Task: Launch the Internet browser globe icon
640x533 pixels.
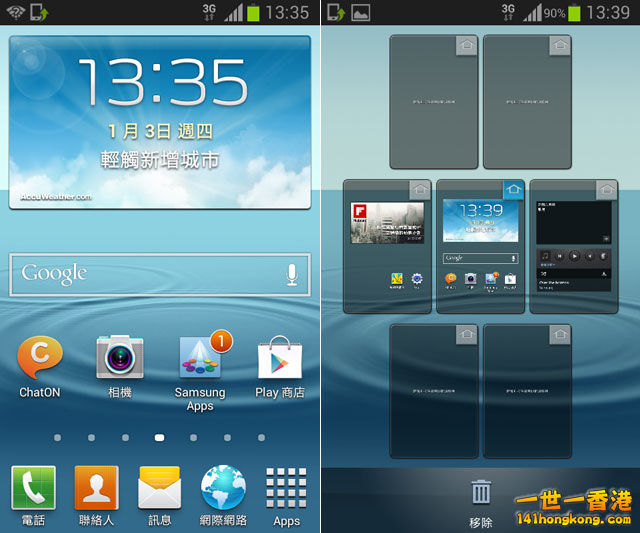Action: tap(223, 489)
